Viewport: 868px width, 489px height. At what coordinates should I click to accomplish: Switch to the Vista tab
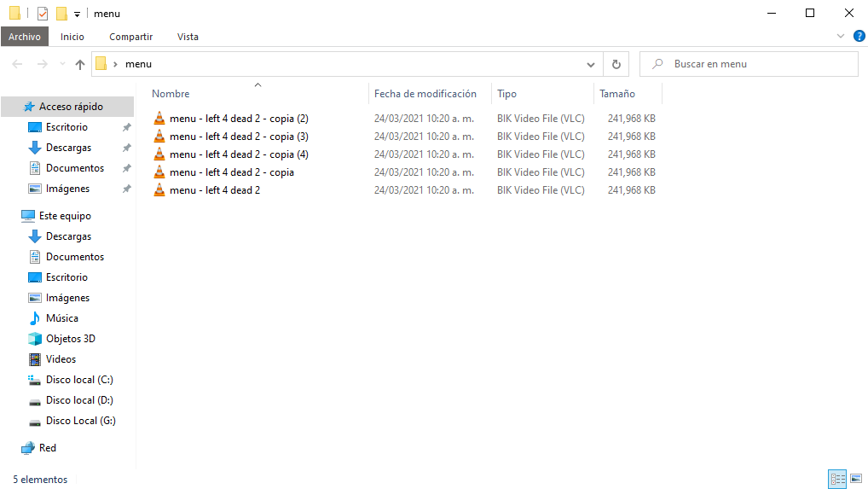tap(188, 37)
